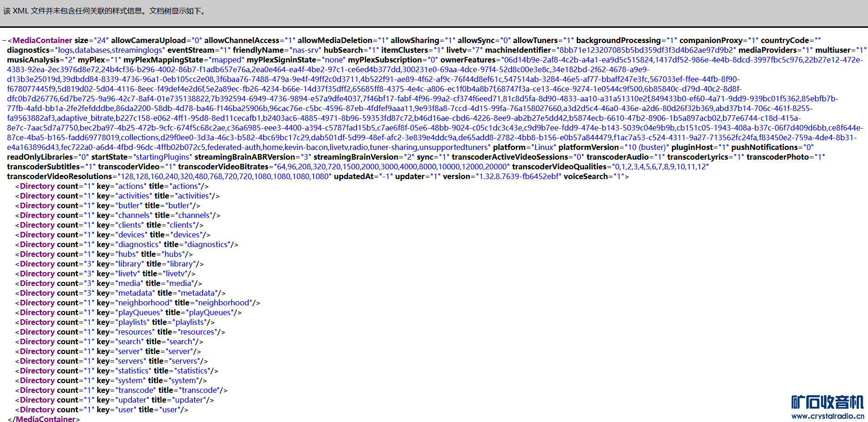Select the Directory row with key "devices"
This screenshot has height=422, width=868.
[113, 235]
